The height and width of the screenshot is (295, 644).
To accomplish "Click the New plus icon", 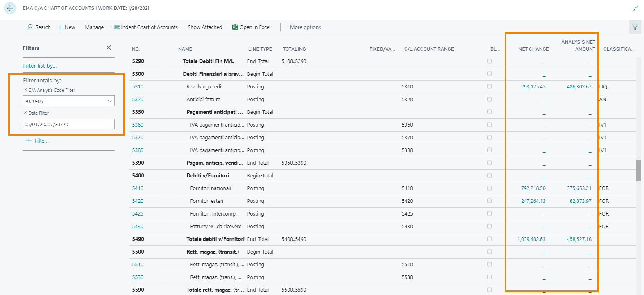I will (x=60, y=27).
